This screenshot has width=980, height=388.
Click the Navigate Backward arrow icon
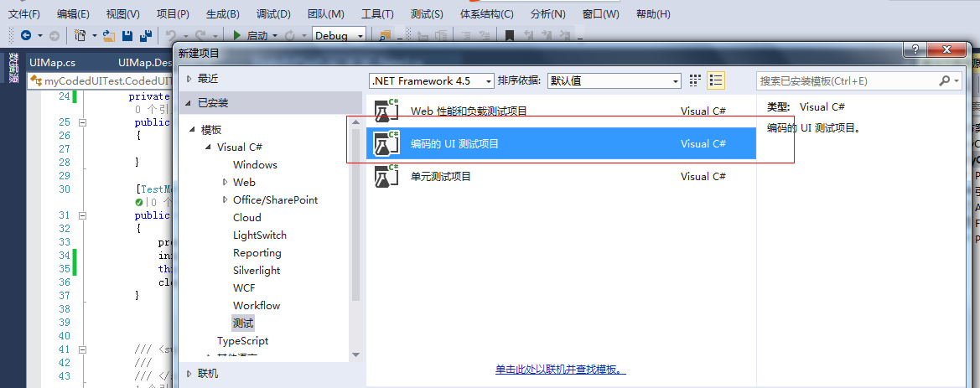pyautogui.click(x=26, y=35)
